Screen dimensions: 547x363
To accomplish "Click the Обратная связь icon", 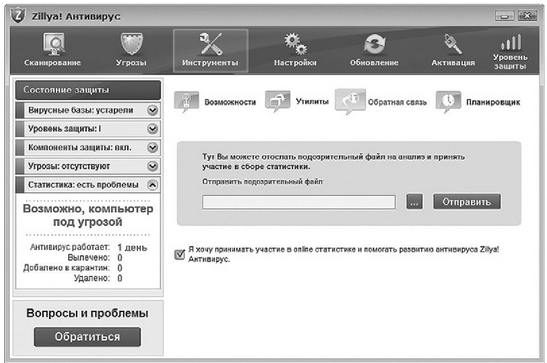I will pyautogui.click(x=350, y=101).
